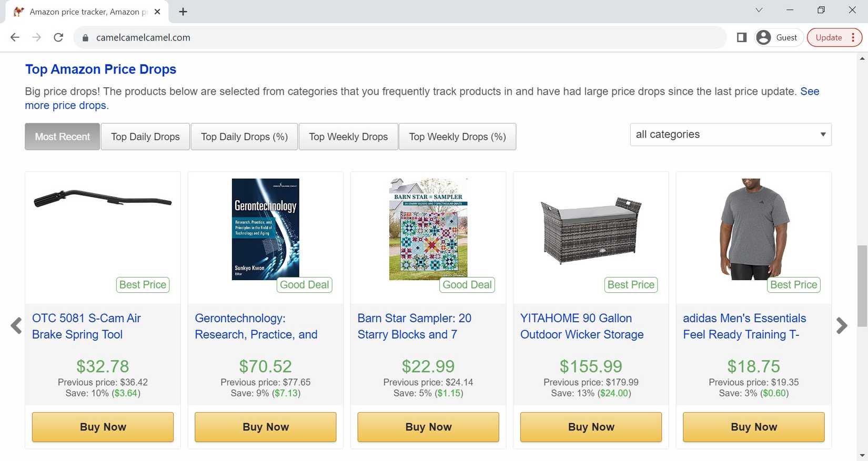Click the adidas T-shirt product image
Viewport: 868px width, 461px height.
tap(753, 229)
